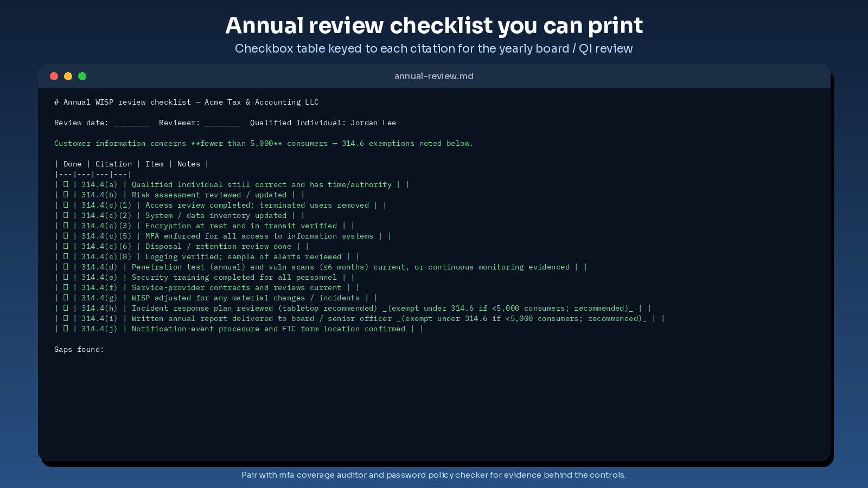Click text 'Service-provider contracts and reviews current'
This screenshot has height=488, width=868.
237,287
